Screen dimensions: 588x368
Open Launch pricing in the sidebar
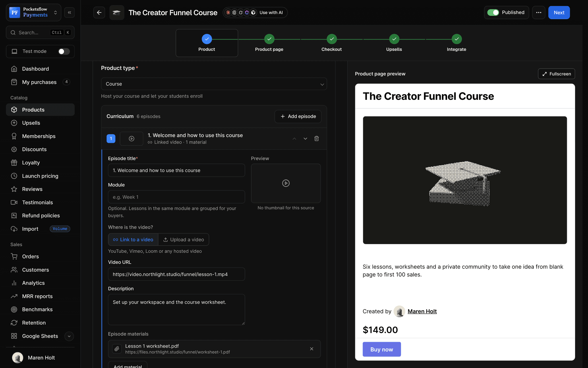pyautogui.click(x=40, y=176)
